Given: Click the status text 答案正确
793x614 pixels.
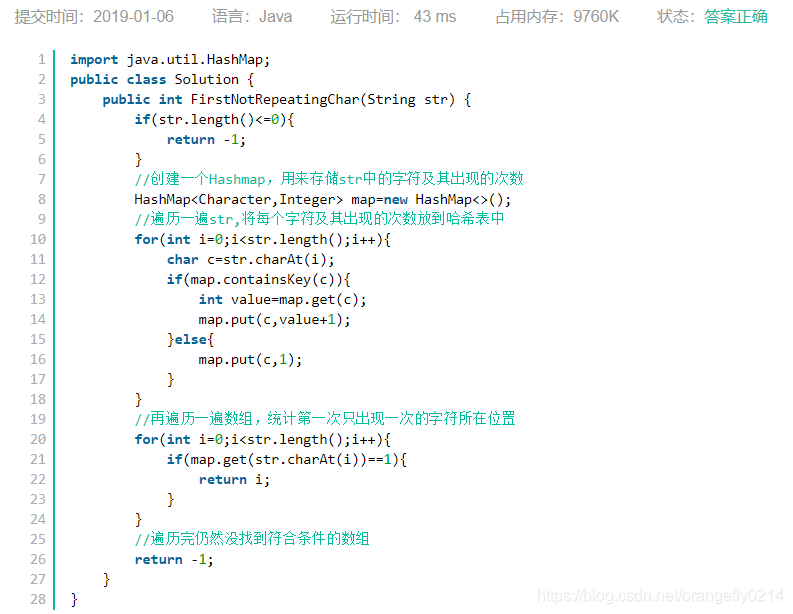Looking at the screenshot, I should pyautogui.click(x=736, y=17).
